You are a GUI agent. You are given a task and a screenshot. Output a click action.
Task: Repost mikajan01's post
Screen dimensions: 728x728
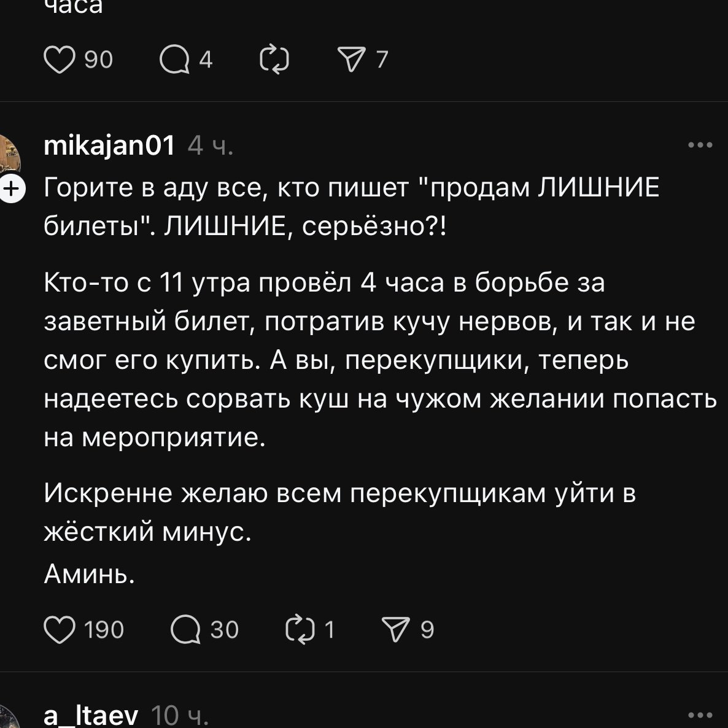[x=300, y=630]
